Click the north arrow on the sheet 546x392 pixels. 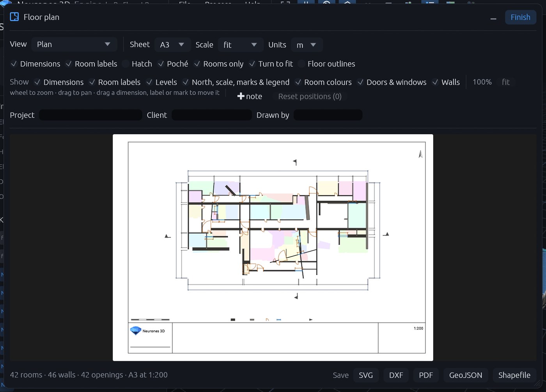[x=420, y=154]
